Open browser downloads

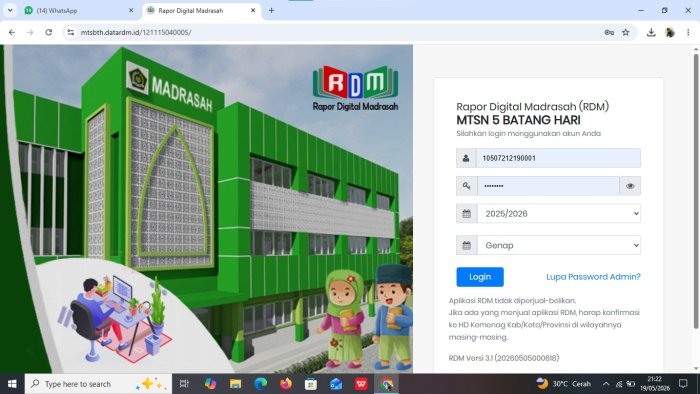click(x=651, y=32)
